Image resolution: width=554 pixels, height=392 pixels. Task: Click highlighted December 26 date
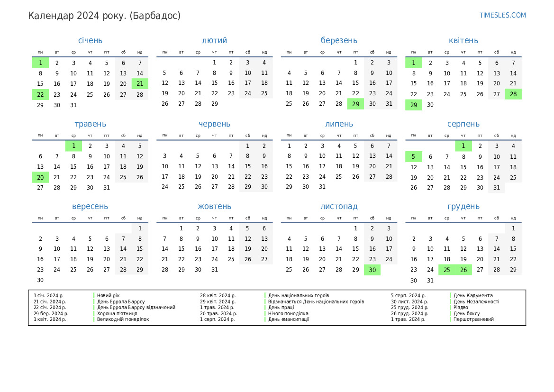coord(463,270)
